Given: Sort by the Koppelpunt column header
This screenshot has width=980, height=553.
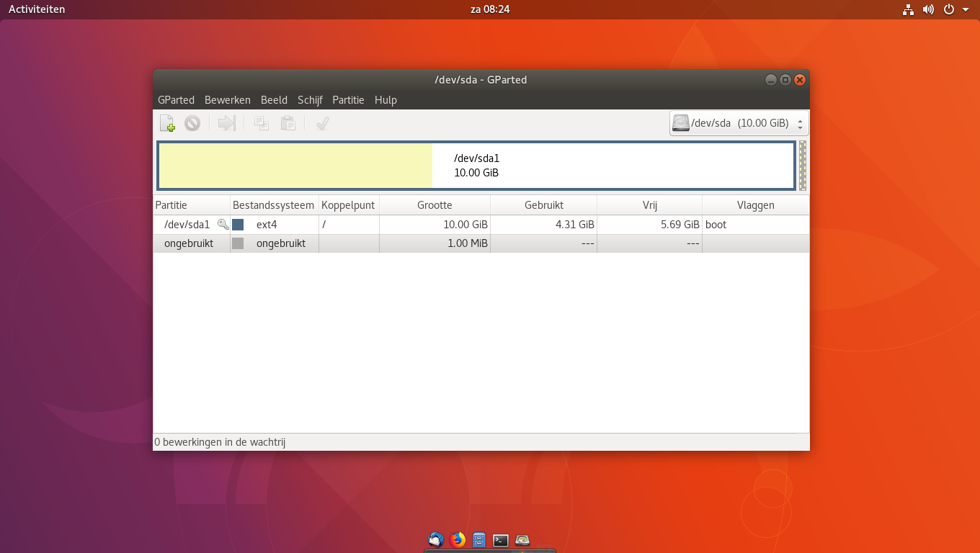Looking at the screenshot, I should point(349,205).
